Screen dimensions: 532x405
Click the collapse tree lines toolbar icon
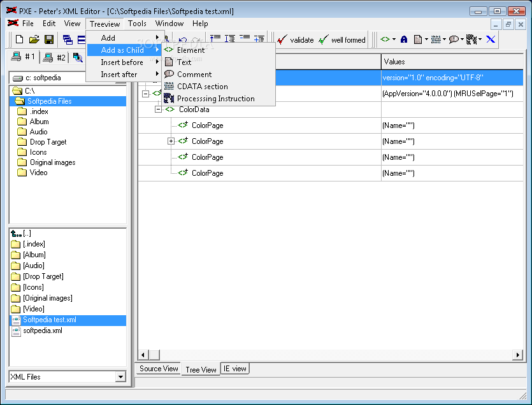[x=245, y=38]
